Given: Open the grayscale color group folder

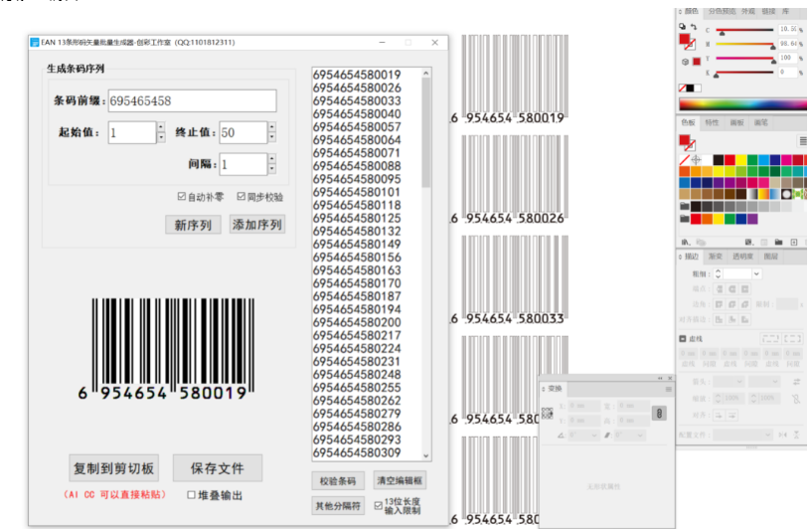Looking at the screenshot, I should (684, 206).
